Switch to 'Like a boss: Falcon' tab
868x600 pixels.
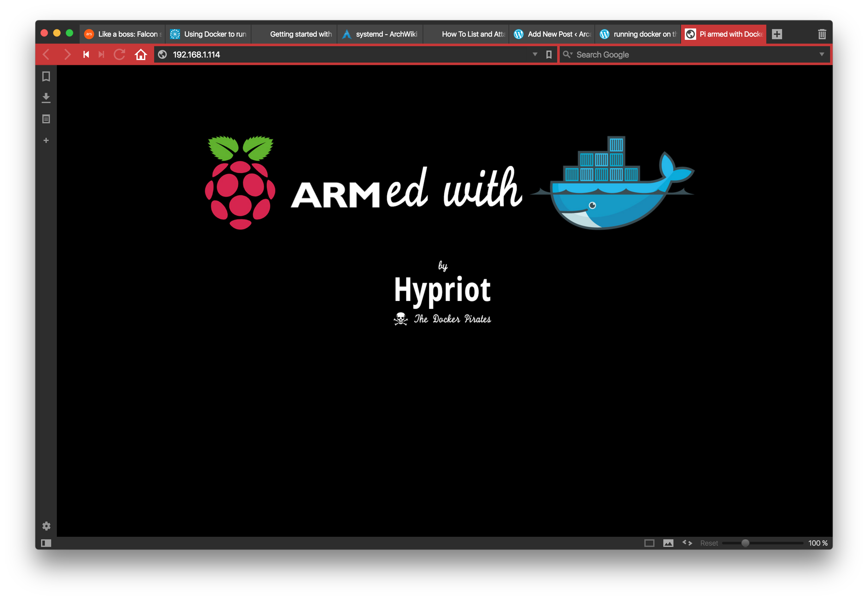123,34
